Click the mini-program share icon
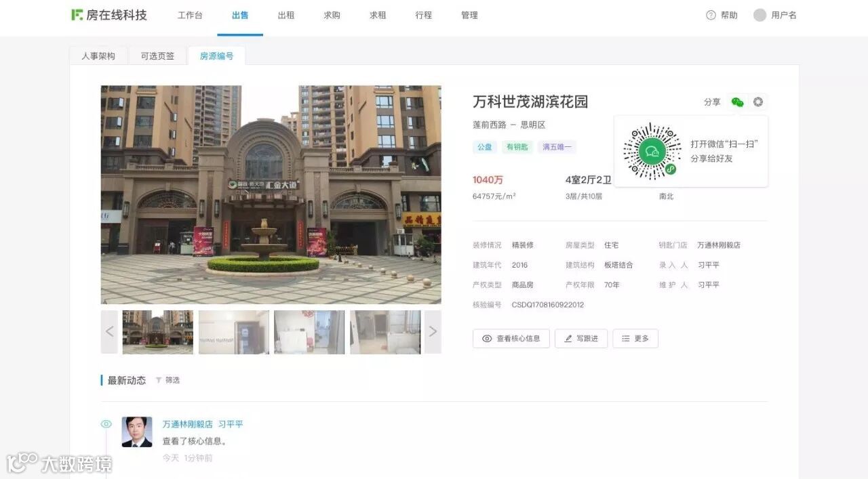868x479 pixels. click(x=758, y=102)
